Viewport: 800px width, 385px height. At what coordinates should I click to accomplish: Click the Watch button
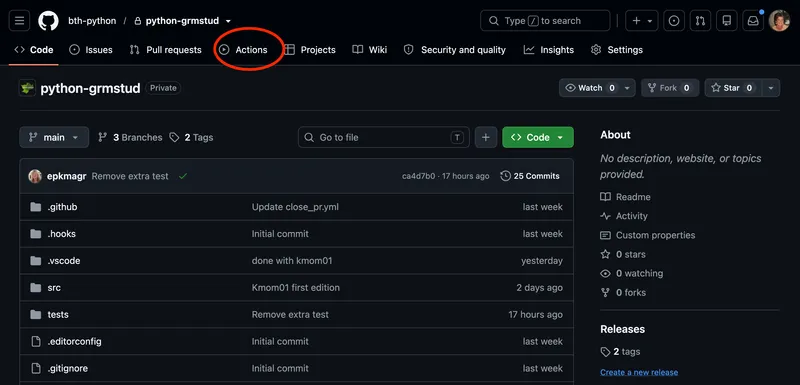pos(590,88)
